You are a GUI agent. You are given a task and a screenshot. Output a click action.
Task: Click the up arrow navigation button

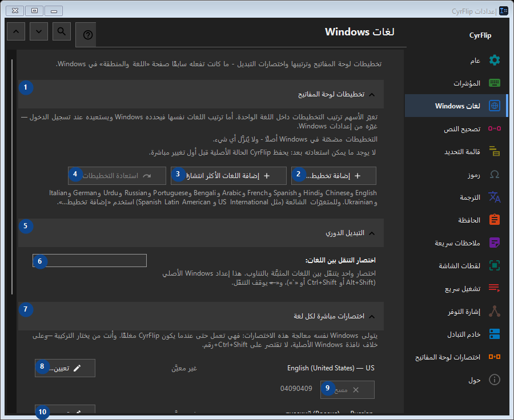point(16,31)
